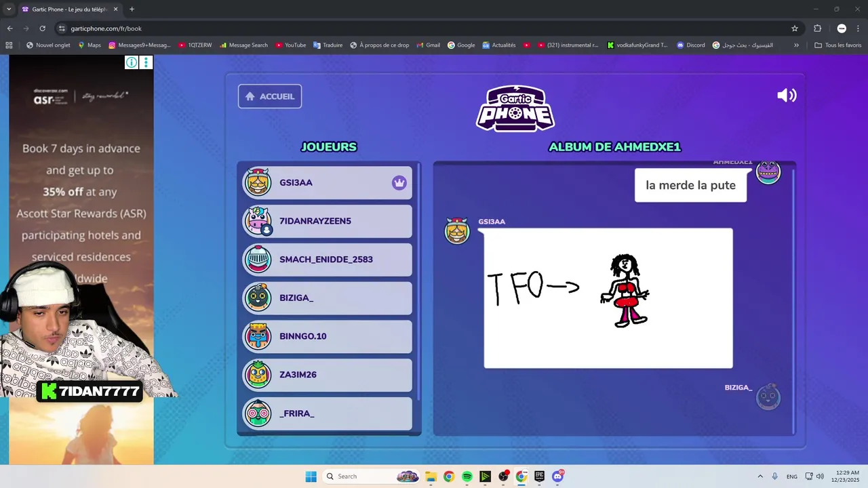Image resolution: width=868 pixels, height=488 pixels.
Task: Select player _FRIRA_
Action: [327, 413]
